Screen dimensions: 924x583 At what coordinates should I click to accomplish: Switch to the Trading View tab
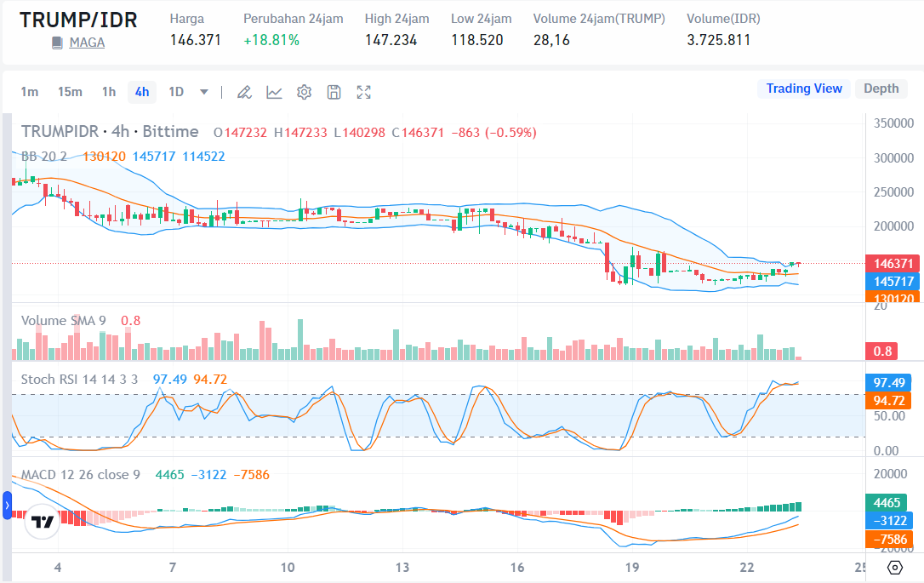tap(804, 89)
